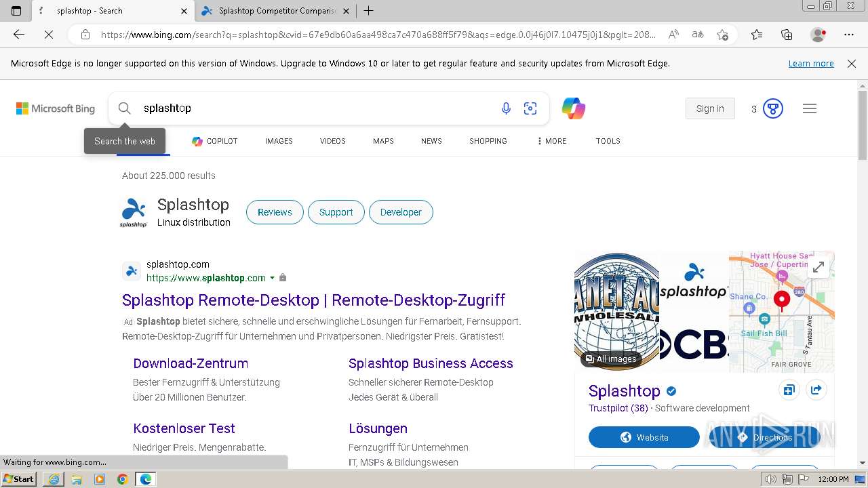
Task: Switch to the COPILOT search tab
Action: coord(214,141)
